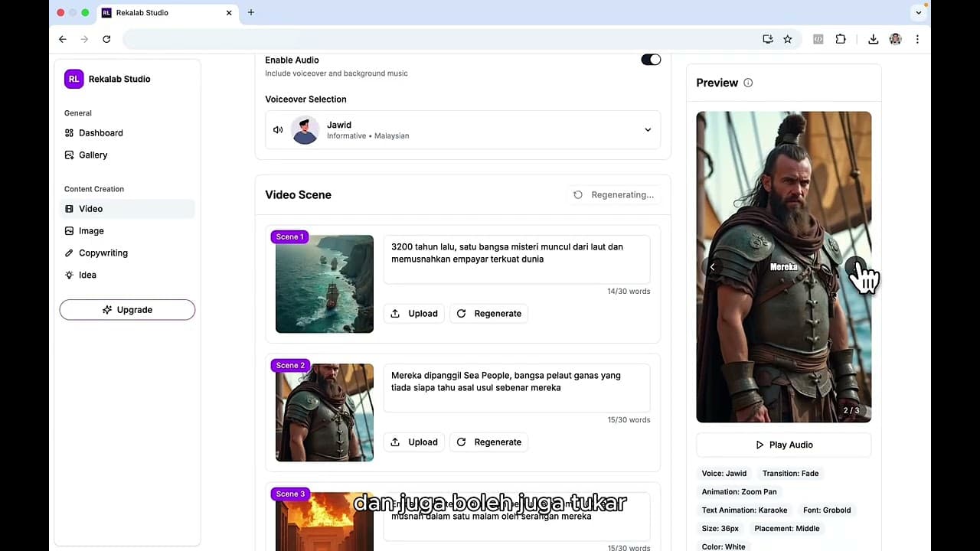980x551 pixels.
Task: Click the browser forward arrow
Action: 84,39
